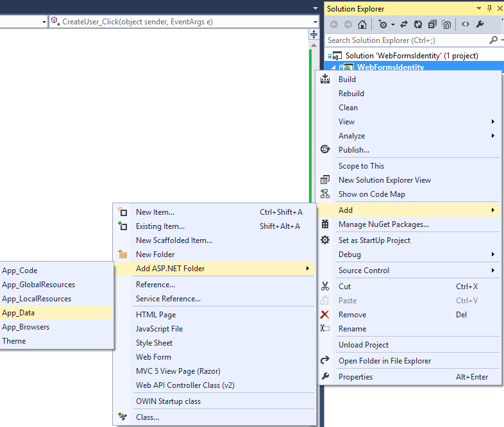Select Manage NuGet Packages... menu entry

pyautogui.click(x=383, y=224)
